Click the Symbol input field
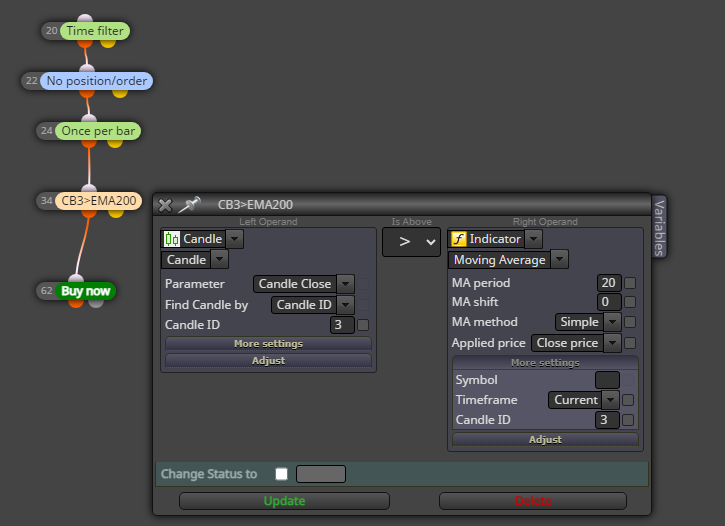This screenshot has width=725, height=526. pyautogui.click(x=607, y=380)
